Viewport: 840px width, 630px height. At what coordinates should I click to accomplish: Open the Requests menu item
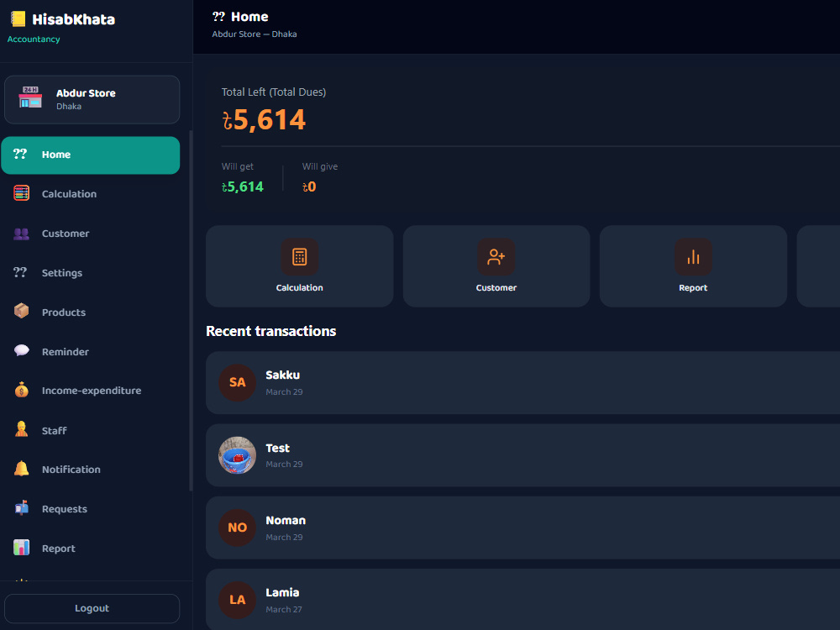pyautogui.click(x=91, y=509)
